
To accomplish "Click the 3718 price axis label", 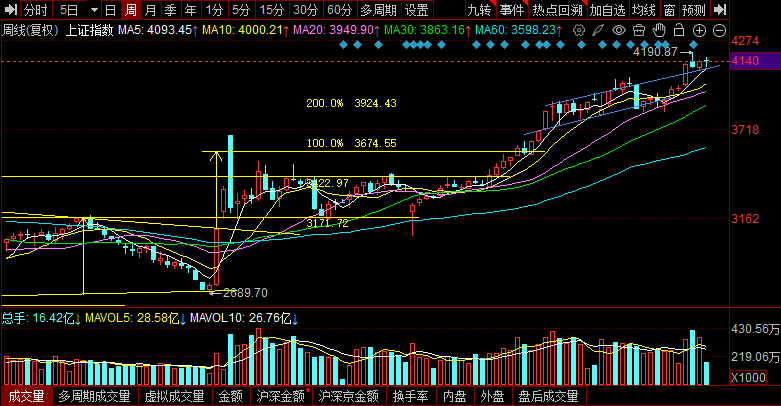I will coord(745,130).
